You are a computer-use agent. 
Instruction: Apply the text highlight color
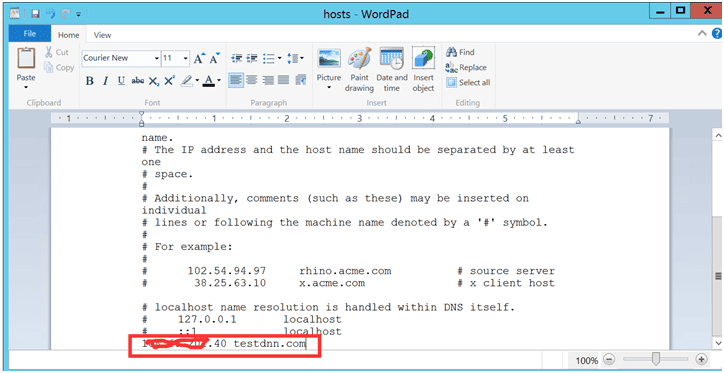[187, 81]
